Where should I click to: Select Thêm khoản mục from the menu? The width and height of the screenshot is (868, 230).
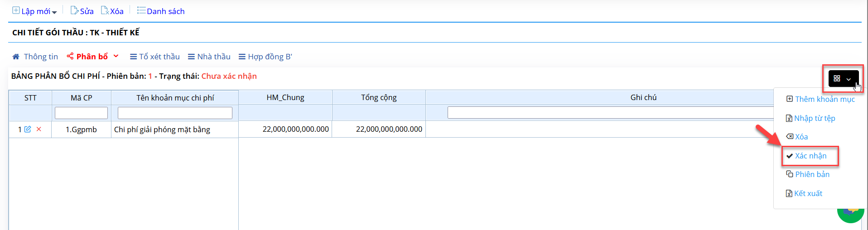[820, 99]
